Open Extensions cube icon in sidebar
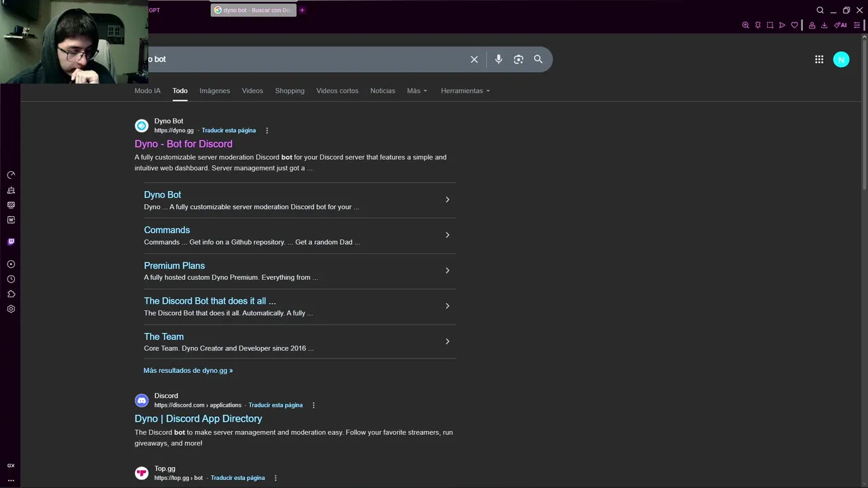Viewport: 868px width, 488px height. click(11, 294)
